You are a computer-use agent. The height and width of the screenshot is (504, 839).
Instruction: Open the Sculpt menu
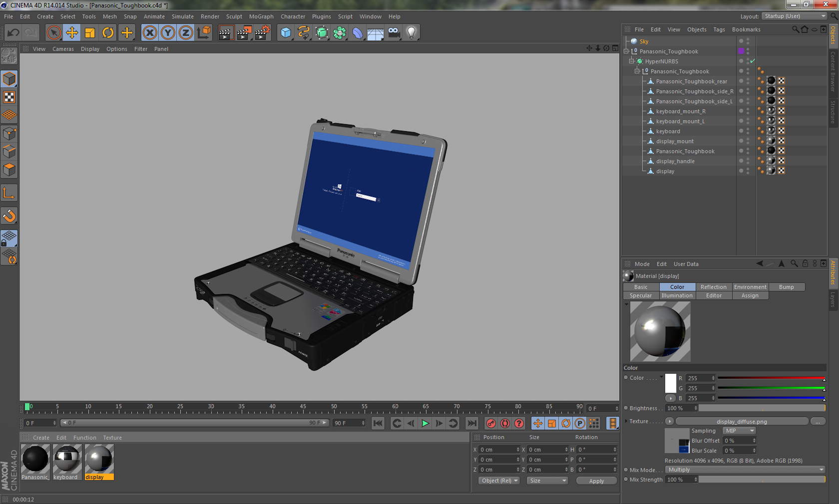(234, 16)
